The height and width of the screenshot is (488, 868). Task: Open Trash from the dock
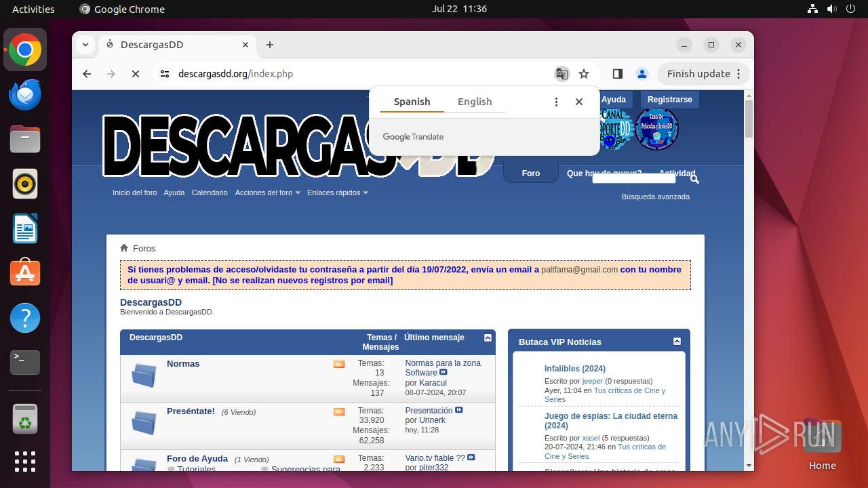(25, 419)
